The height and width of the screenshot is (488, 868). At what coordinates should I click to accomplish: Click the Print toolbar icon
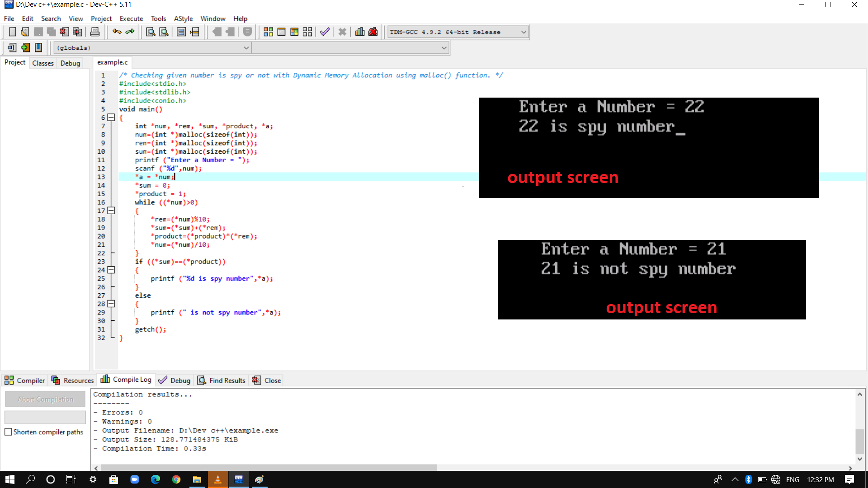(95, 32)
